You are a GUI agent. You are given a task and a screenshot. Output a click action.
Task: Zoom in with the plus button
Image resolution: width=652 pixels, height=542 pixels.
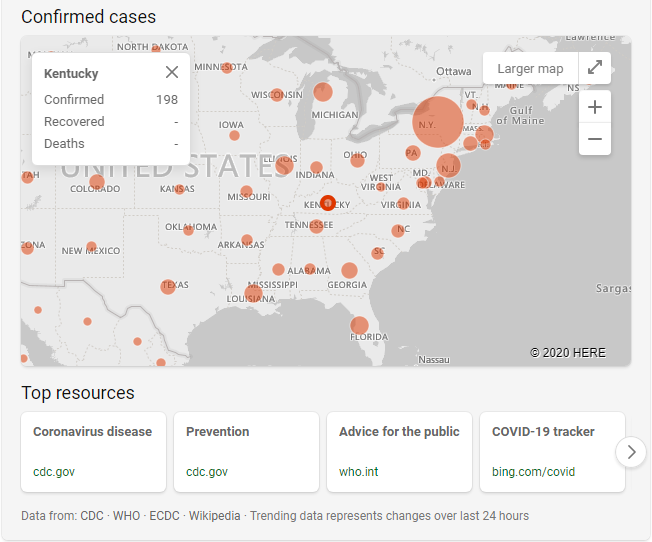595,107
